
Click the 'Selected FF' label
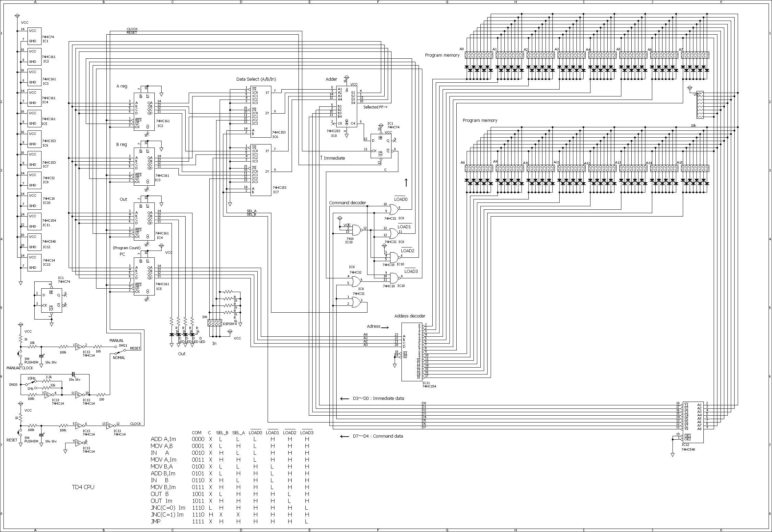tap(375, 107)
